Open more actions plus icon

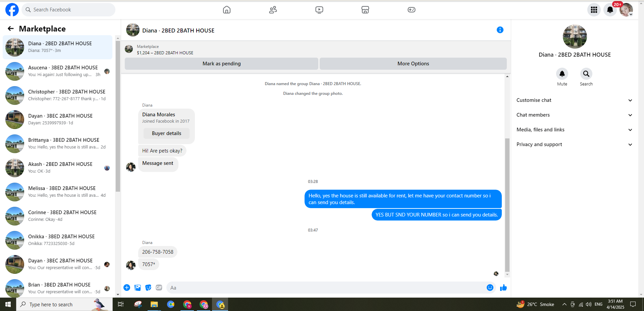tap(127, 288)
